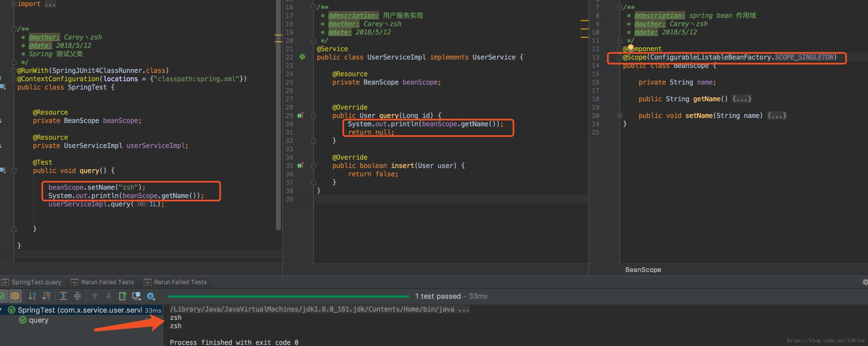Click the yellow intention bulb near @Component
The height and width of the screenshot is (346, 868).
(x=631, y=48)
